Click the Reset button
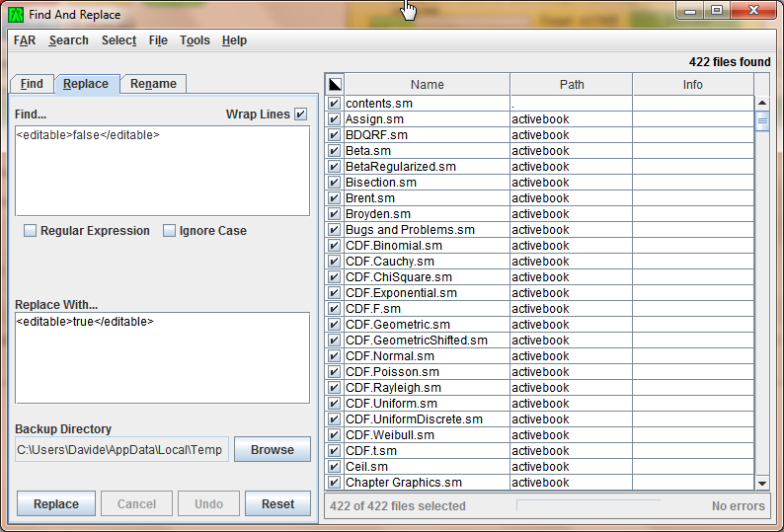 point(277,504)
